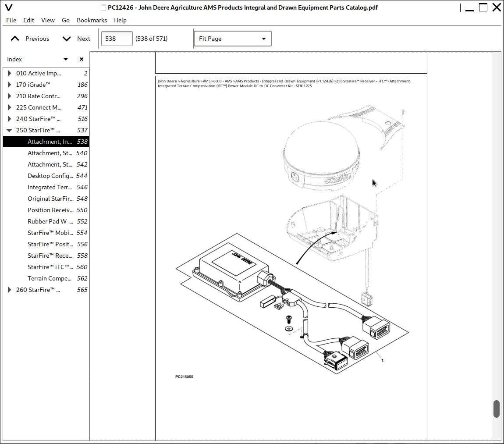Select Original StarFir... entry page 548
Image resolution: width=504 pixels, height=444 pixels.
point(46,199)
